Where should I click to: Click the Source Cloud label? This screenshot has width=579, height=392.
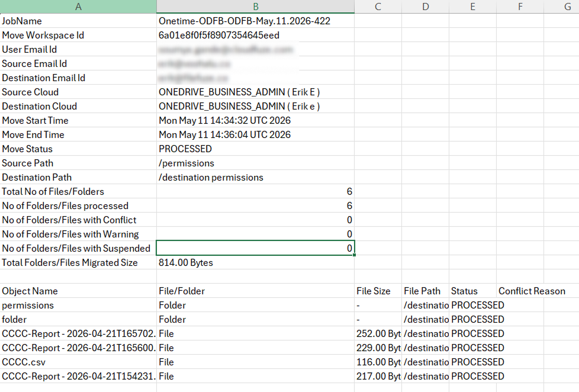pos(30,92)
